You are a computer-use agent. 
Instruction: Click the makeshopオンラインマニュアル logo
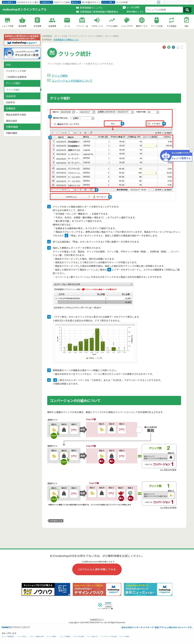[x=25, y=10]
